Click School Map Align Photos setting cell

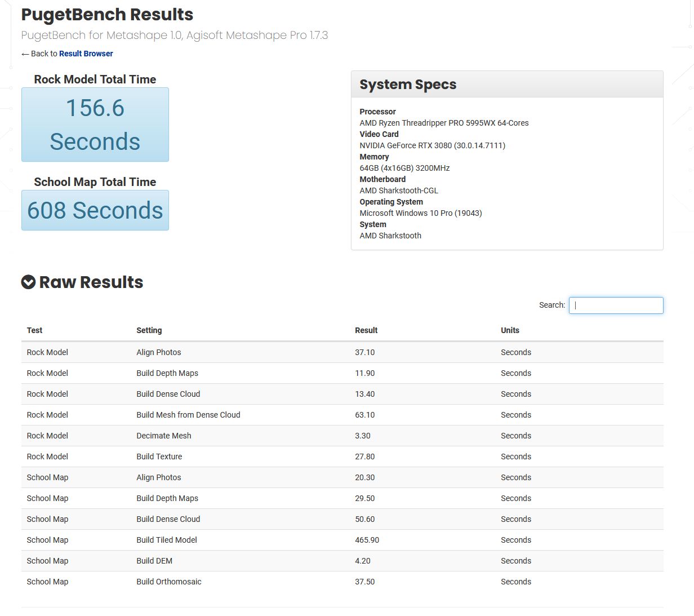(159, 477)
